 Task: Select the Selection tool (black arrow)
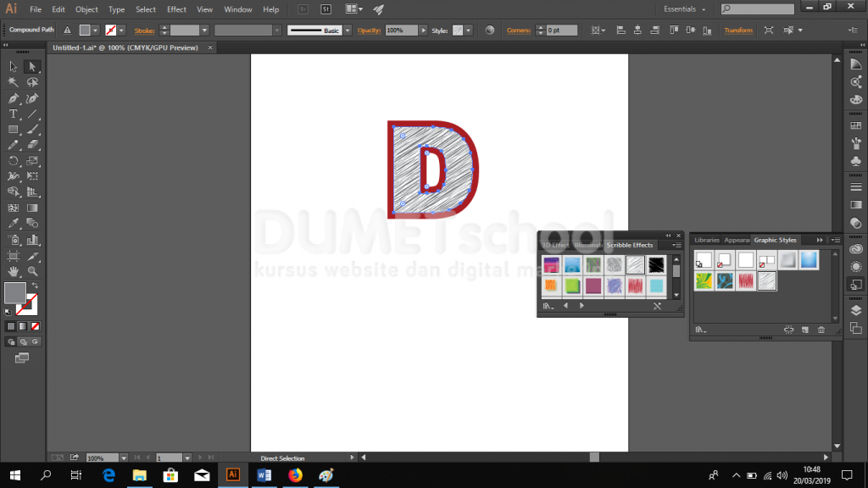pyautogui.click(x=13, y=67)
